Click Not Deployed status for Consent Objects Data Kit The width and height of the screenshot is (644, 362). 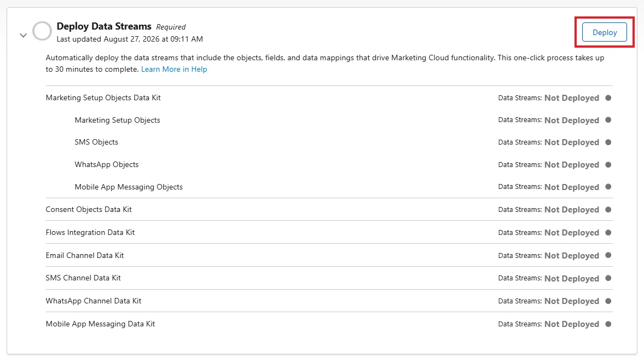point(572,210)
